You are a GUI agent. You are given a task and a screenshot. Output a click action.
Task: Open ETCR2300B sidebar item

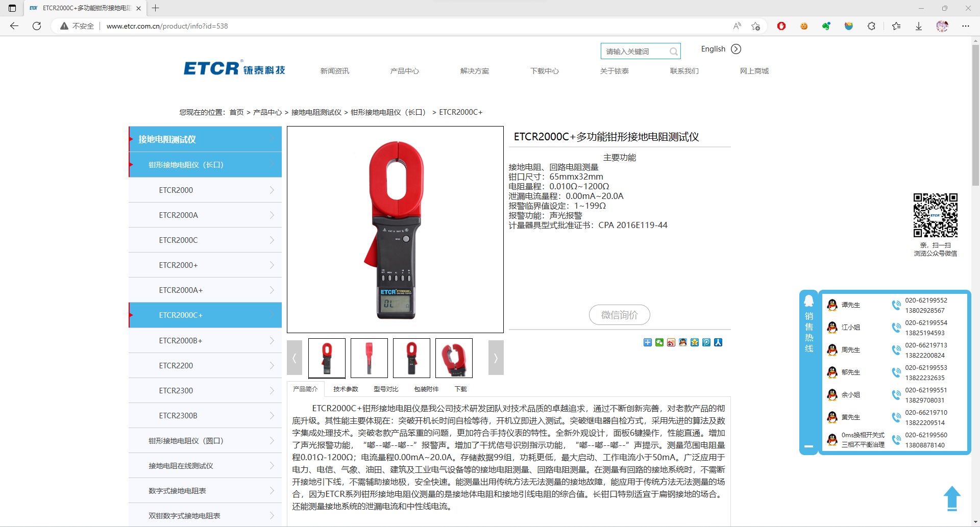coord(205,416)
